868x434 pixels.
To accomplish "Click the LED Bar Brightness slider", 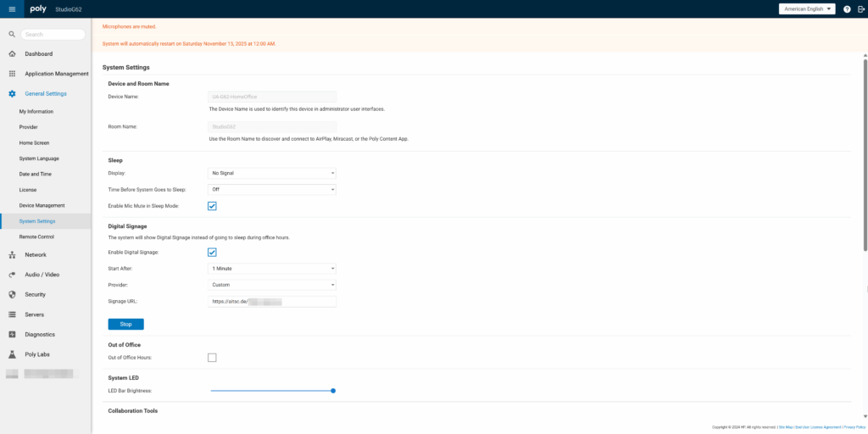I will [x=272, y=391].
